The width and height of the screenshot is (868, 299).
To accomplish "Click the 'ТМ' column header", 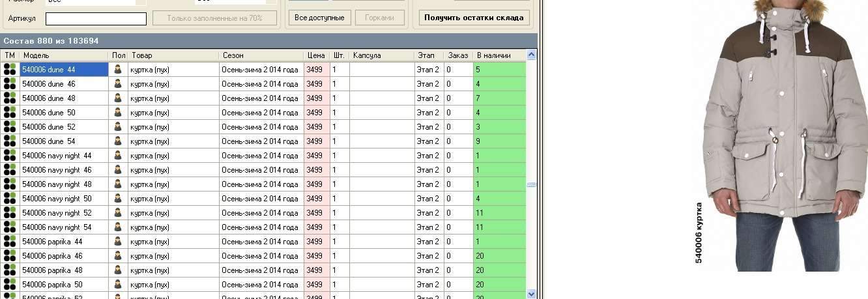I will click(x=10, y=55).
